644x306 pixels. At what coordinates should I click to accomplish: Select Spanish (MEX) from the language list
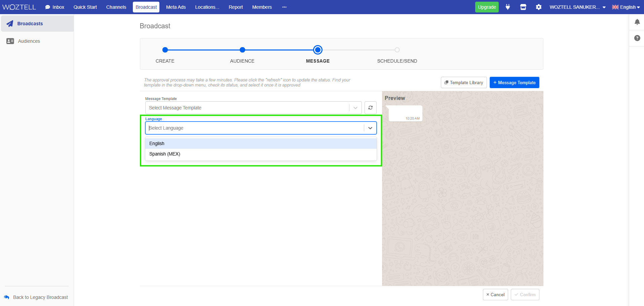[165, 154]
